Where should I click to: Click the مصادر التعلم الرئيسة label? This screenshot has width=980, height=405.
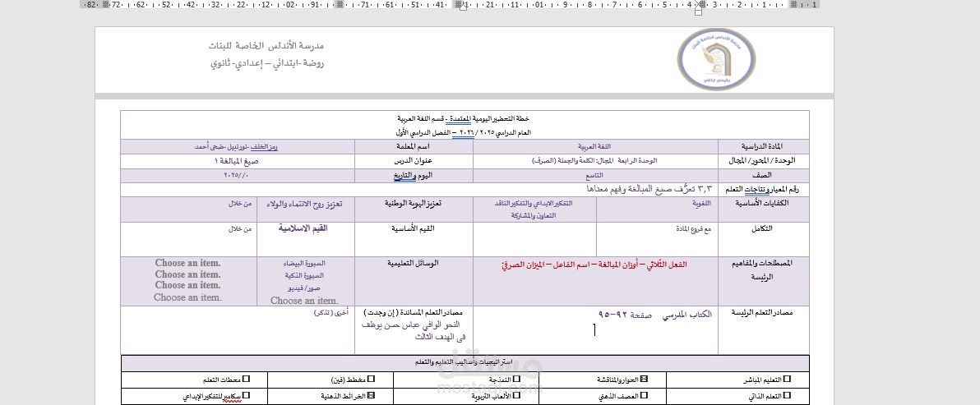click(762, 313)
